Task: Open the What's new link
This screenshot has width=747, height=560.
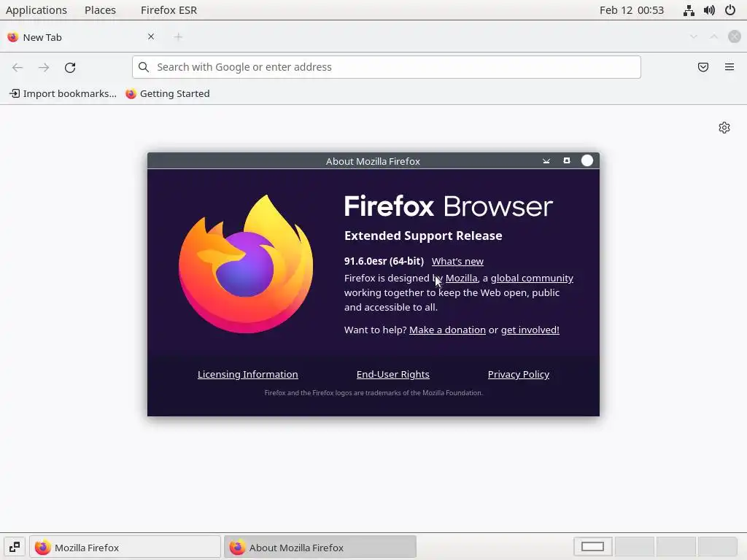Action: click(457, 262)
